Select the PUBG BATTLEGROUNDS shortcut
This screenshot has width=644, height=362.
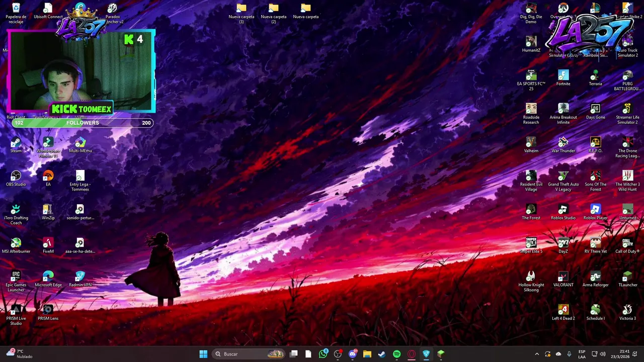(628, 80)
